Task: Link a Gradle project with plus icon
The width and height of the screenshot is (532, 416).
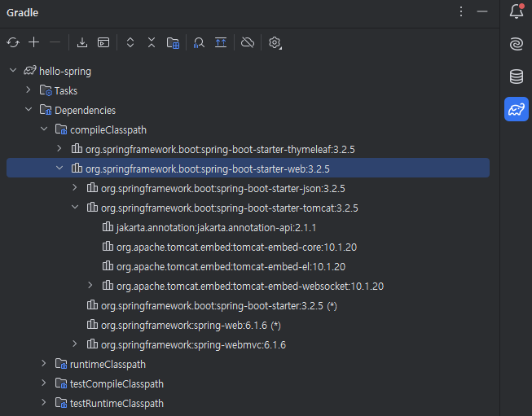Action: [x=34, y=42]
